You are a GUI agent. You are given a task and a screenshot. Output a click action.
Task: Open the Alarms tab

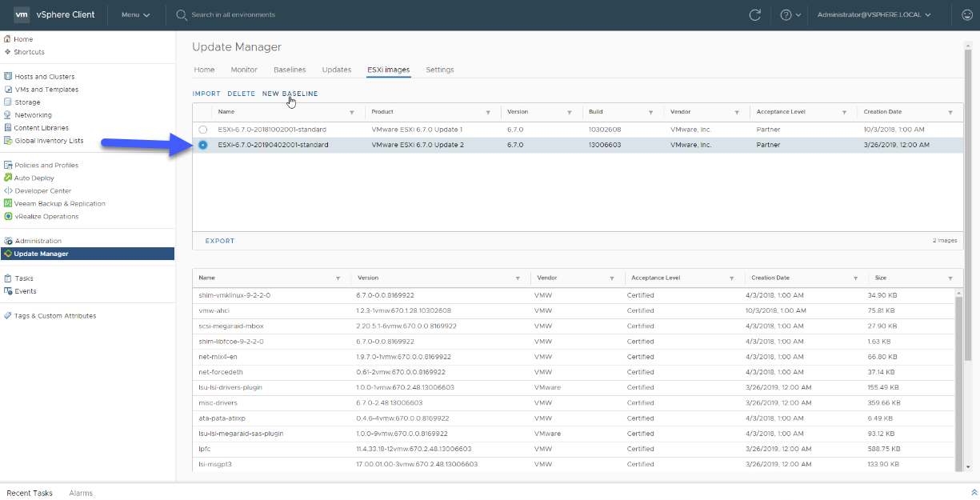click(81, 493)
